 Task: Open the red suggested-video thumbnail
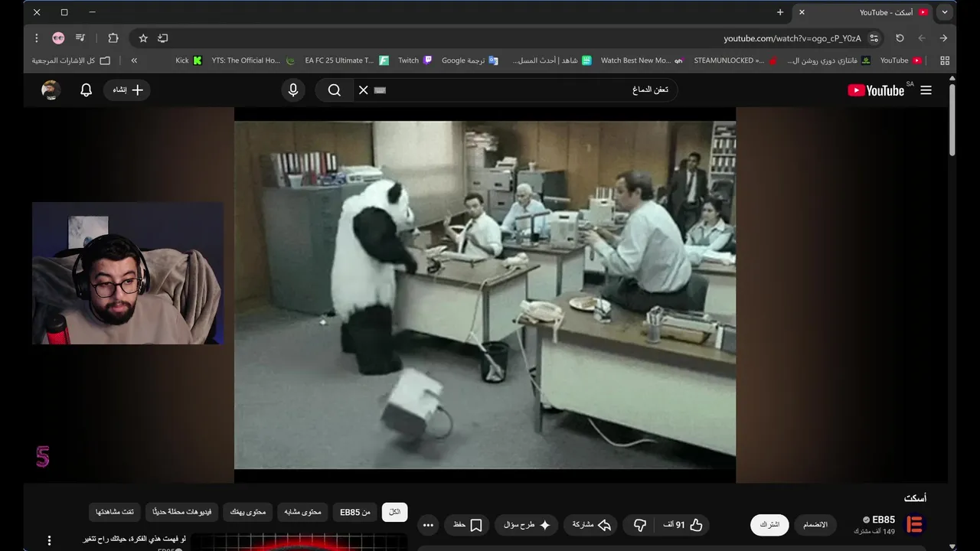[x=299, y=543]
